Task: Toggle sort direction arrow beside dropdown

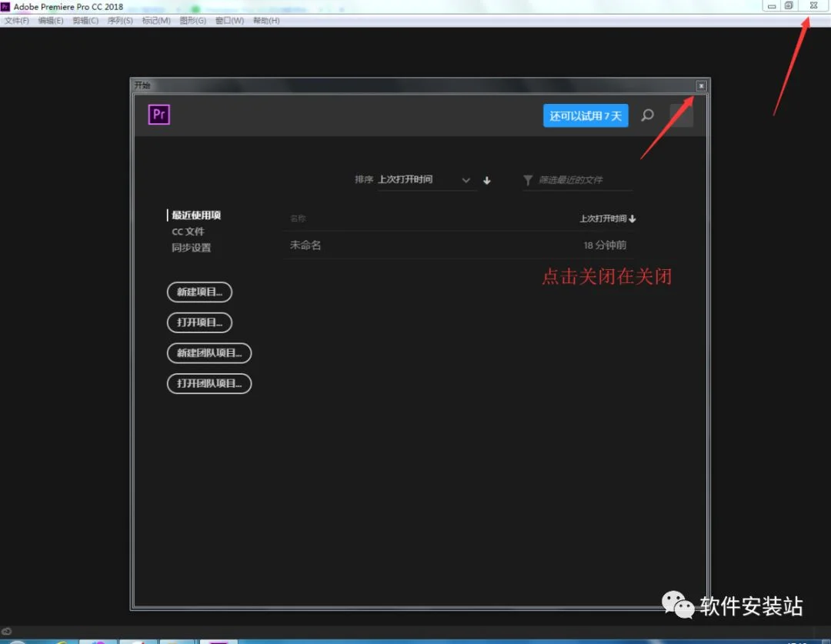Action: pyautogui.click(x=486, y=180)
